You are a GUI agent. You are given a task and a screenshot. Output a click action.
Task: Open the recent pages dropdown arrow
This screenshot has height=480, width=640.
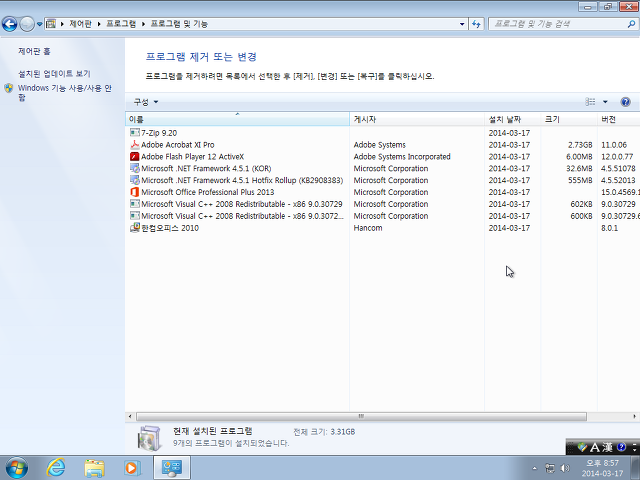(39, 24)
